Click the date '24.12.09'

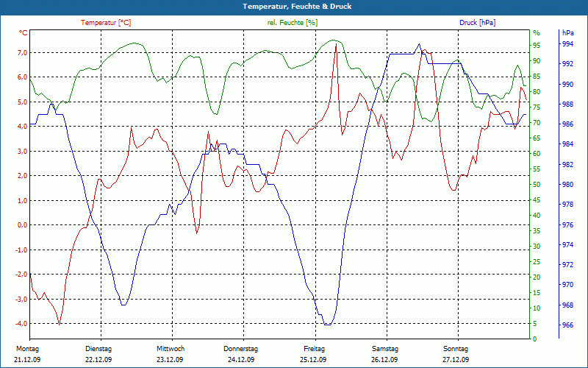pos(241,360)
